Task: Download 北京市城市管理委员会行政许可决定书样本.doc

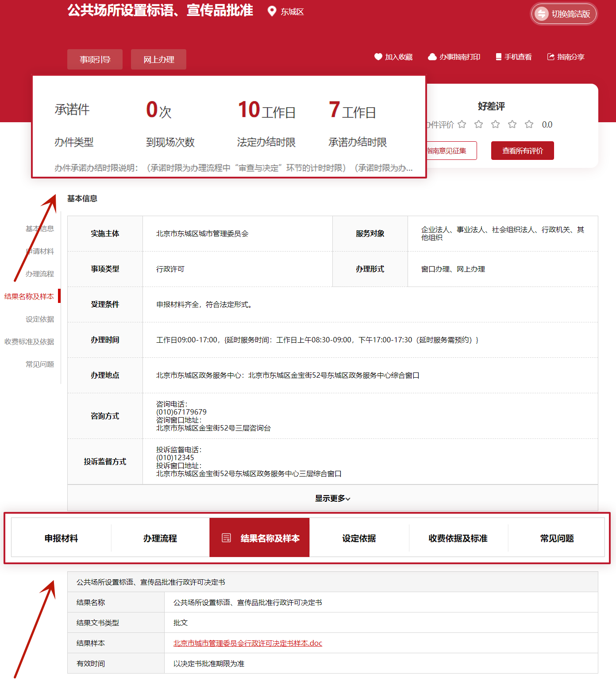Action: coord(248,643)
